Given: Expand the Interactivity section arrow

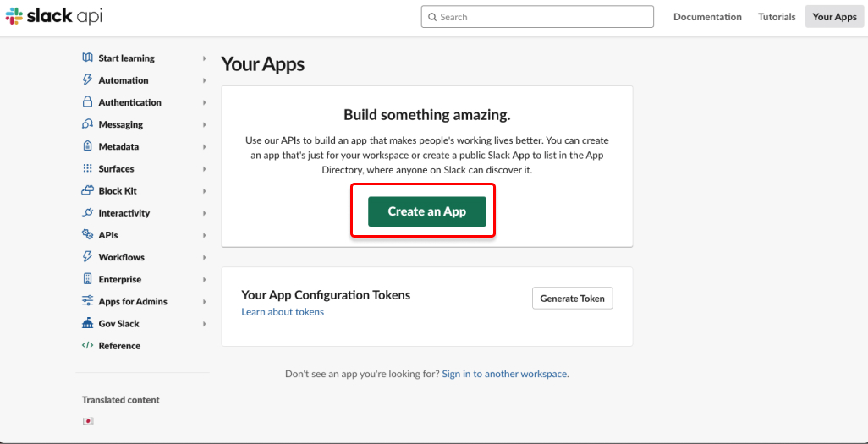Looking at the screenshot, I should 204,213.
